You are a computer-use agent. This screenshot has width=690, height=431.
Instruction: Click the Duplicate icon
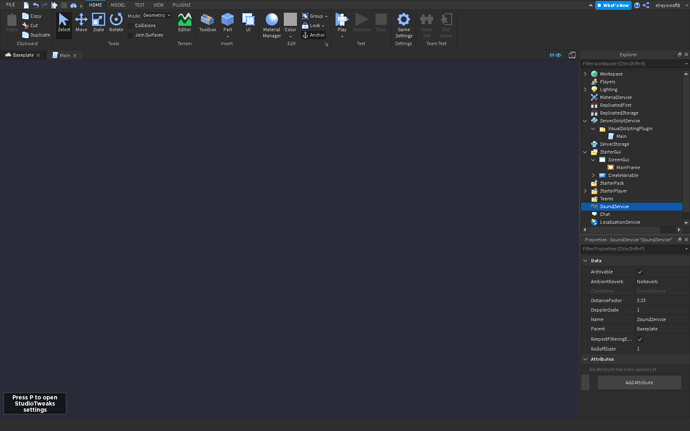26,35
